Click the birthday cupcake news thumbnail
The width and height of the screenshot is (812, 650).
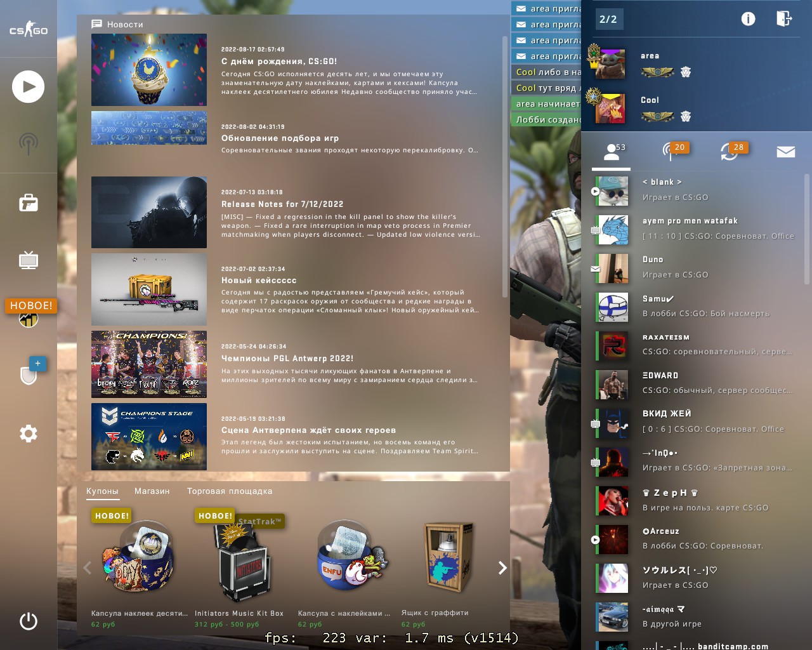(149, 70)
